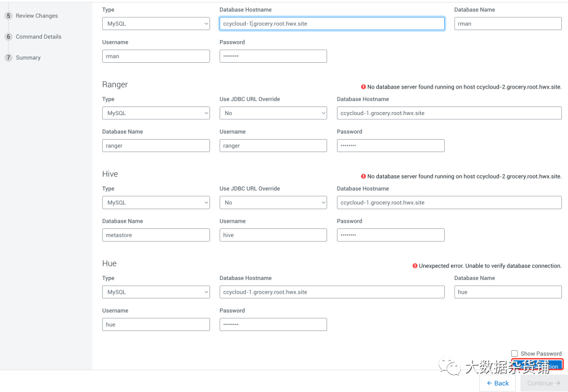Open the Hue database Type dropdown
This screenshot has width=568, height=392.
tap(156, 292)
